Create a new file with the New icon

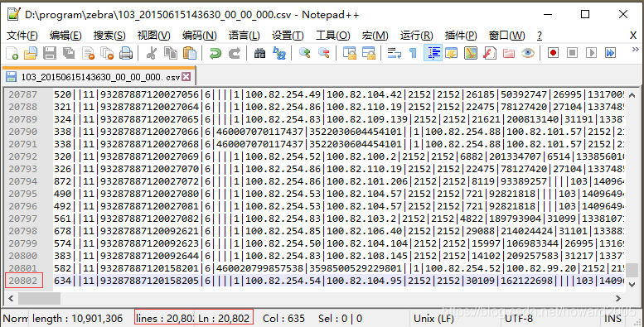(12, 53)
